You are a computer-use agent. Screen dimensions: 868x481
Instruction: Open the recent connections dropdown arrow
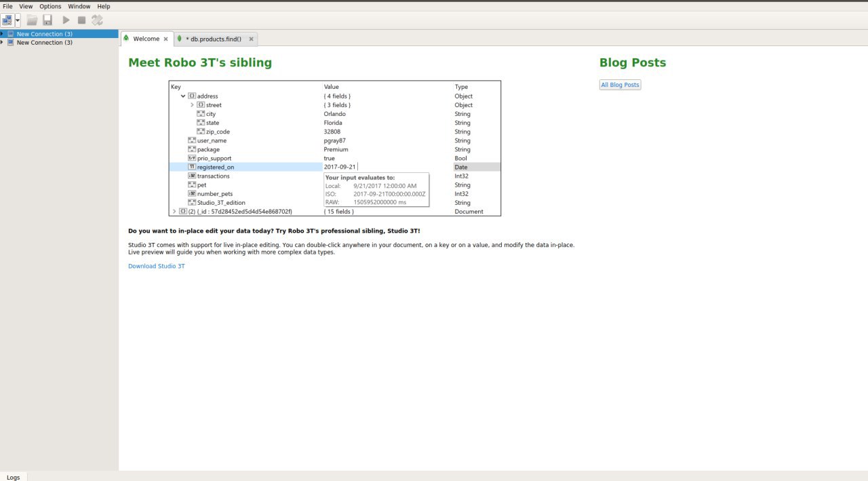pyautogui.click(x=18, y=20)
